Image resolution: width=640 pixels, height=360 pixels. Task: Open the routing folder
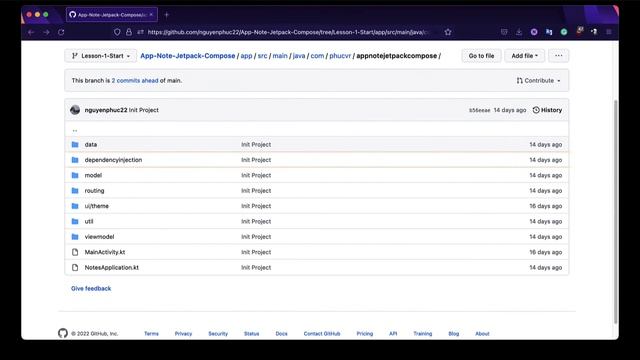click(x=94, y=191)
